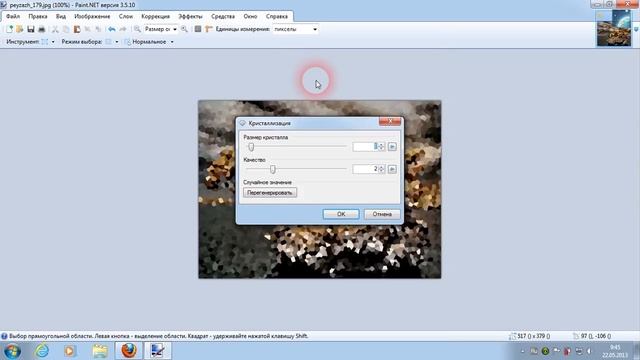Click the Zoom out magnifier icon
Viewport: 640px width, 360px height.
click(138, 29)
